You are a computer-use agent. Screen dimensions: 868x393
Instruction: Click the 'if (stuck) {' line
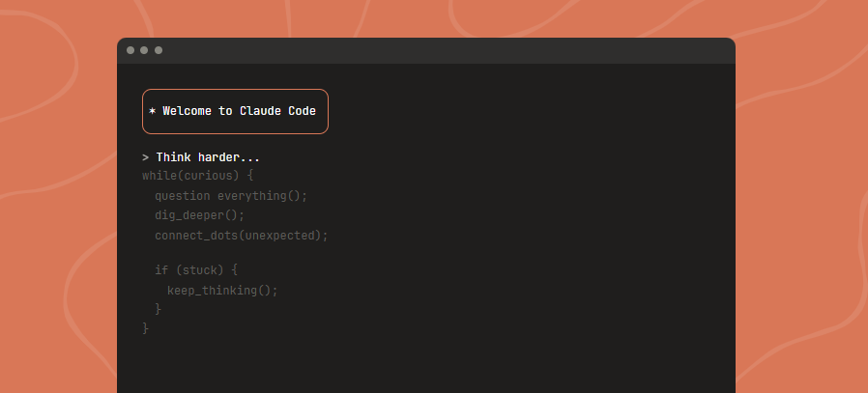point(195,270)
